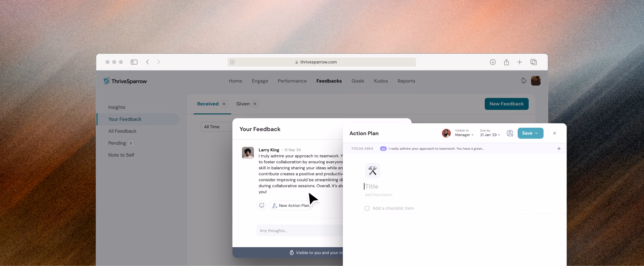Show the browser tab overview icon
Screen dimensions: 644x266
534,62
